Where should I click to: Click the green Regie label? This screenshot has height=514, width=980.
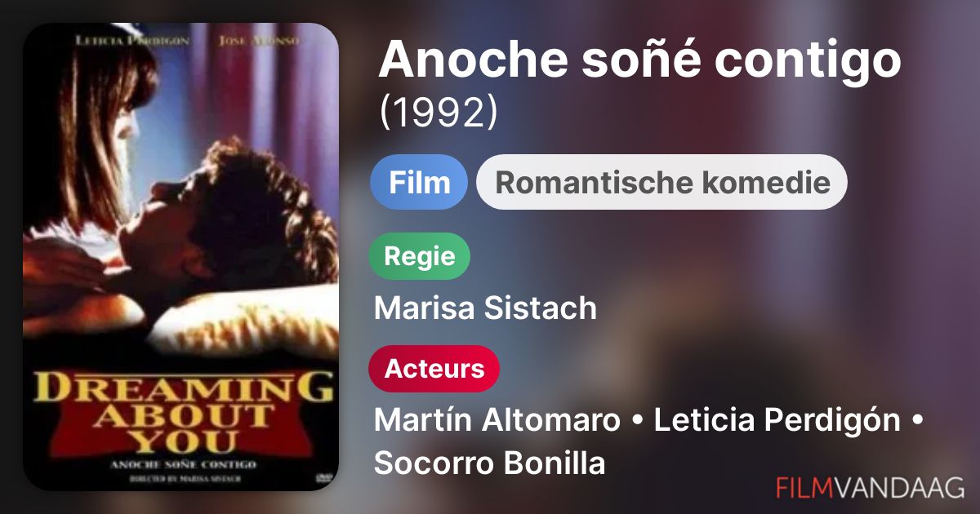tap(420, 256)
